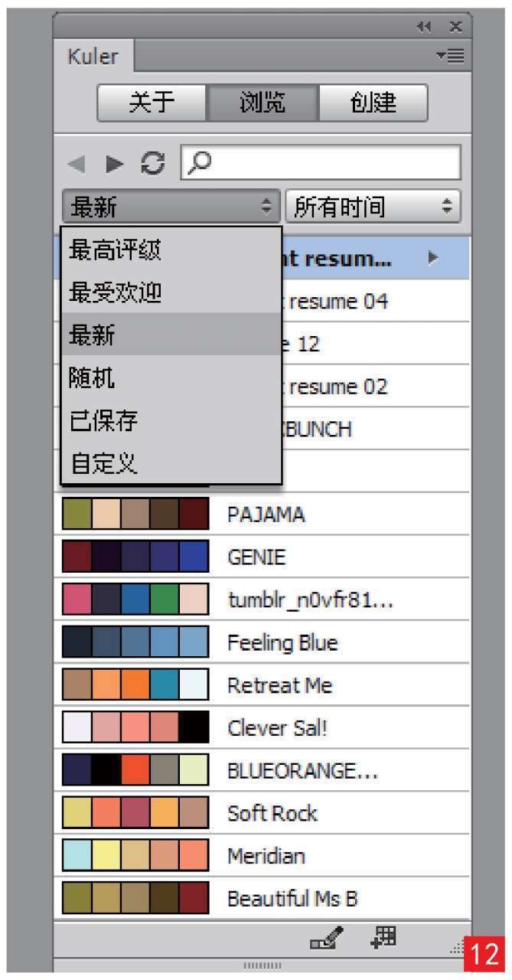Select 最高评级 from the dropdown list
This screenshot has height=980, width=512.
115,249
